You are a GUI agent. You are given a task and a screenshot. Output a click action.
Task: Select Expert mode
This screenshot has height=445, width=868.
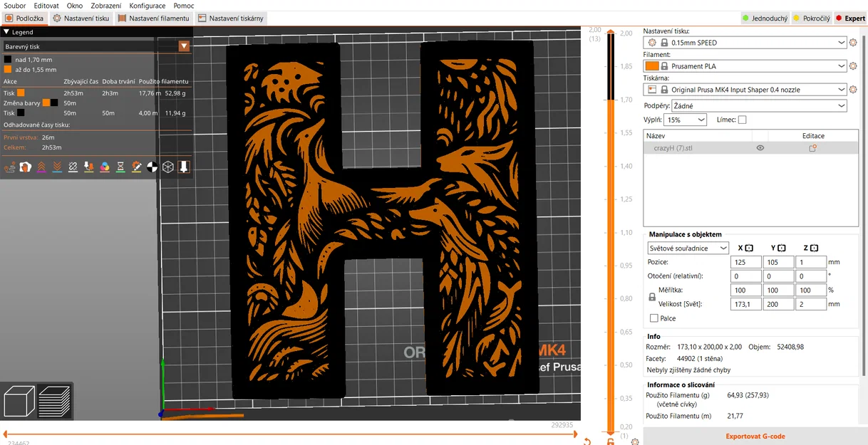pos(850,19)
